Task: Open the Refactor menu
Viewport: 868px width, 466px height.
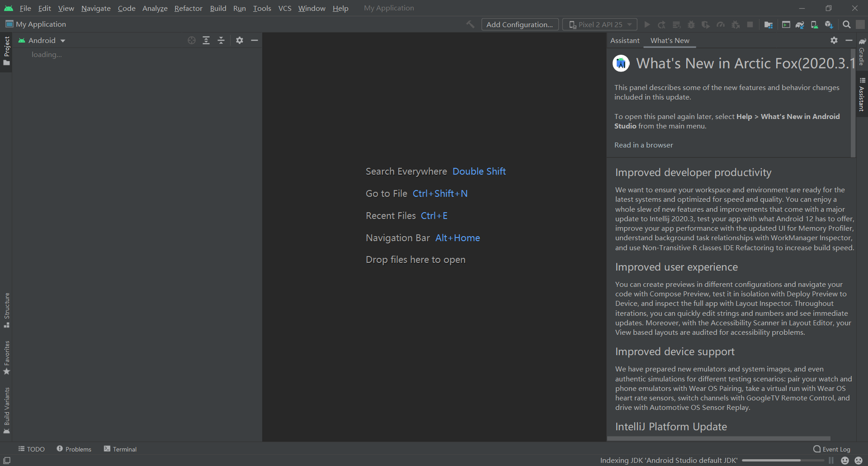Action: point(189,8)
